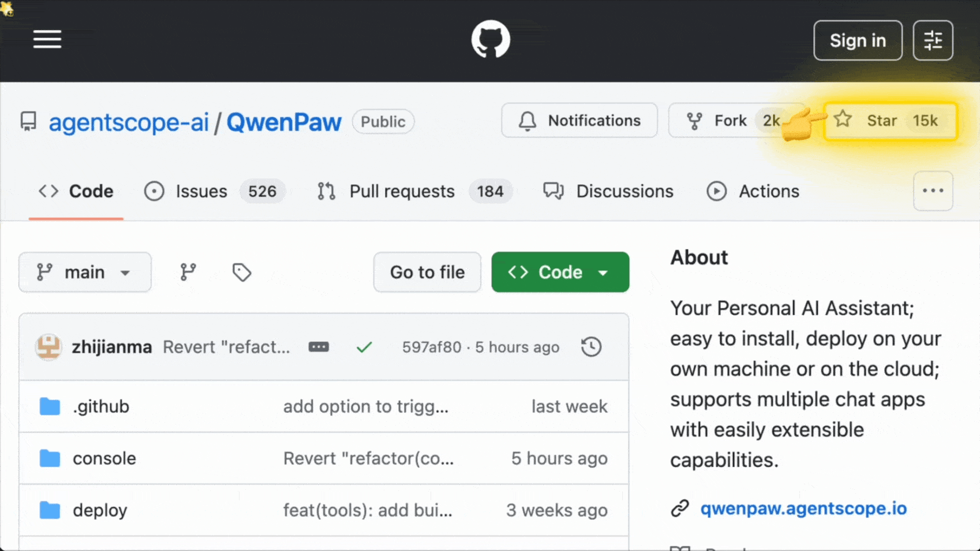The image size is (980, 551).
Task: Click the green commit status checkmark
Action: coord(364,347)
